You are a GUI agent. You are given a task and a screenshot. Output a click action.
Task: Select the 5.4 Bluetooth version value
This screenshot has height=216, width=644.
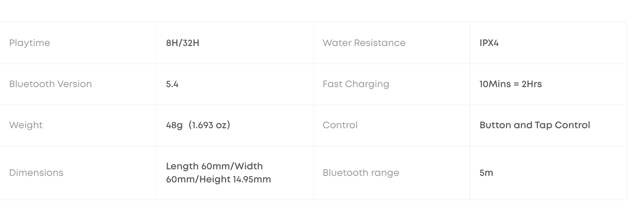[x=172, y=84]
